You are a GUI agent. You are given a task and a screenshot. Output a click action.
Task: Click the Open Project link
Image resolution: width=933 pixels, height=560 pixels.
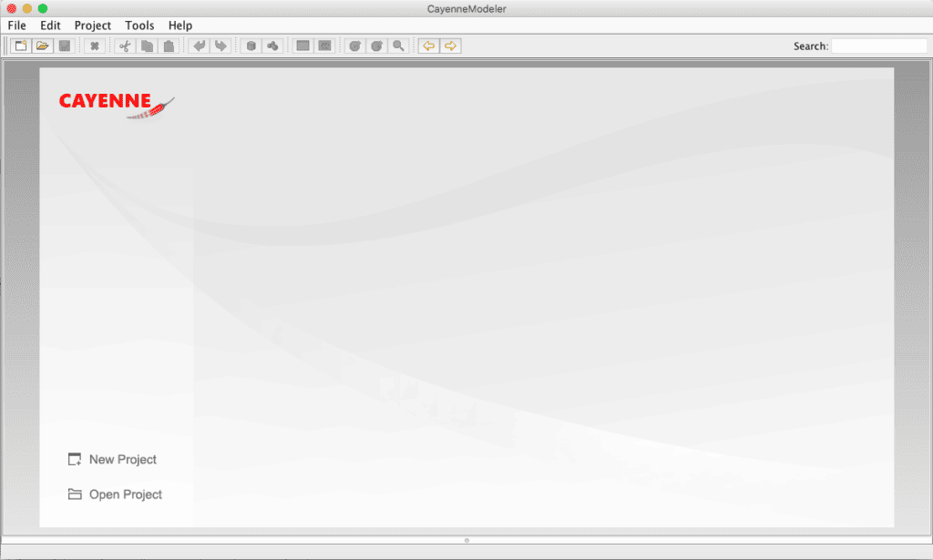pyautogui.click(x=125, y=494)
